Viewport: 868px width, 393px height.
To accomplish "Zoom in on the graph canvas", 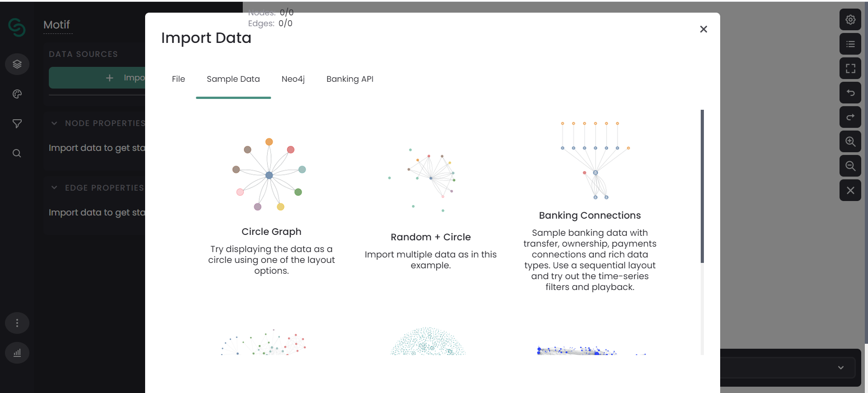I will [x=850, y=141].
